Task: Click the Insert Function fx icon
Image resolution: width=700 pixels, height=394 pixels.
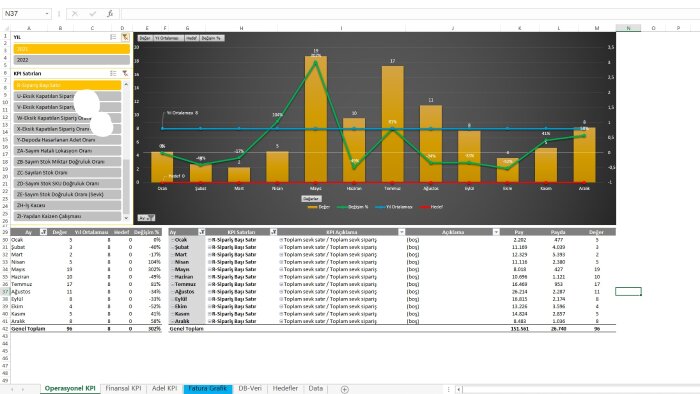Action: point(110,14)
